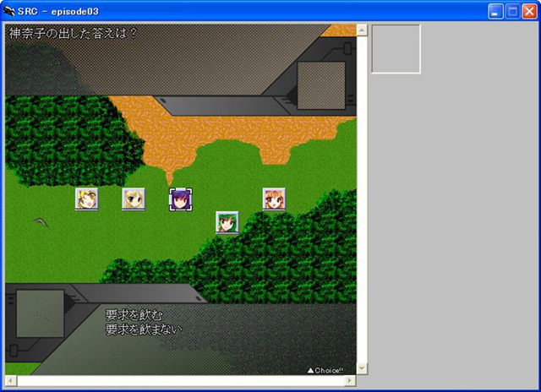The width and height of the screenshot is (541, 392).
Task: Click the Choice!! indicator
Action: (x=325, y=370)
